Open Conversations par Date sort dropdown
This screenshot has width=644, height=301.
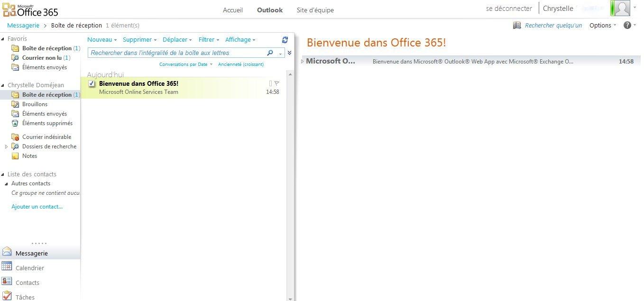point(186,64)
